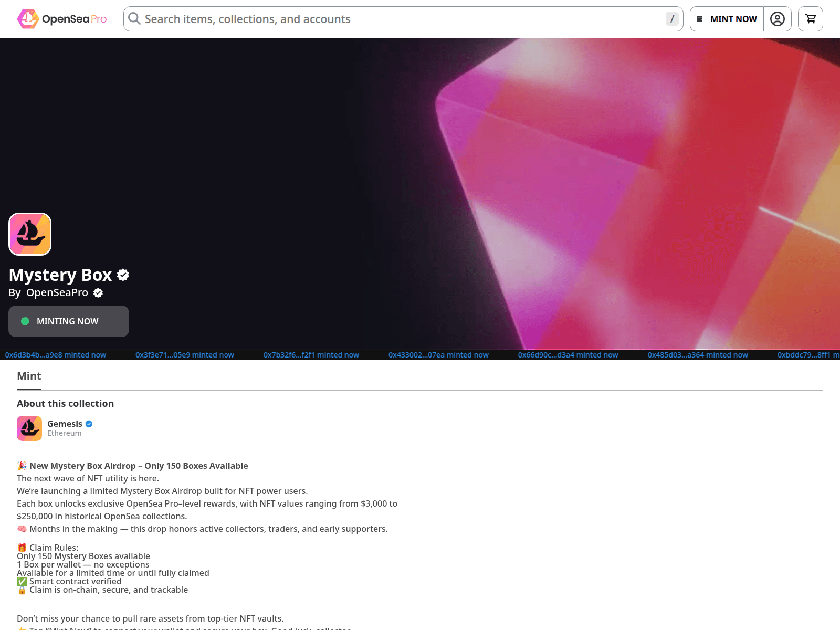This screenshot has height=630, width=840.
Task: Click the Gemesis collection icon
Action: (x=29, y=428)
